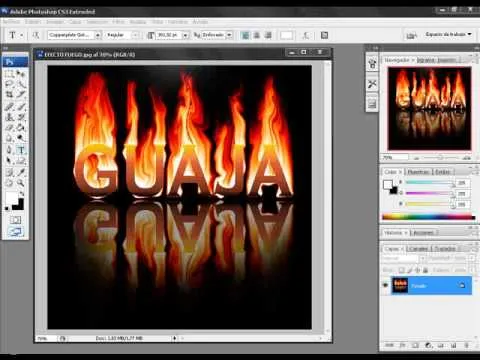Screen dimensions: 480x360
Task: Open the font size dropdown
Action: coord(186,35)
